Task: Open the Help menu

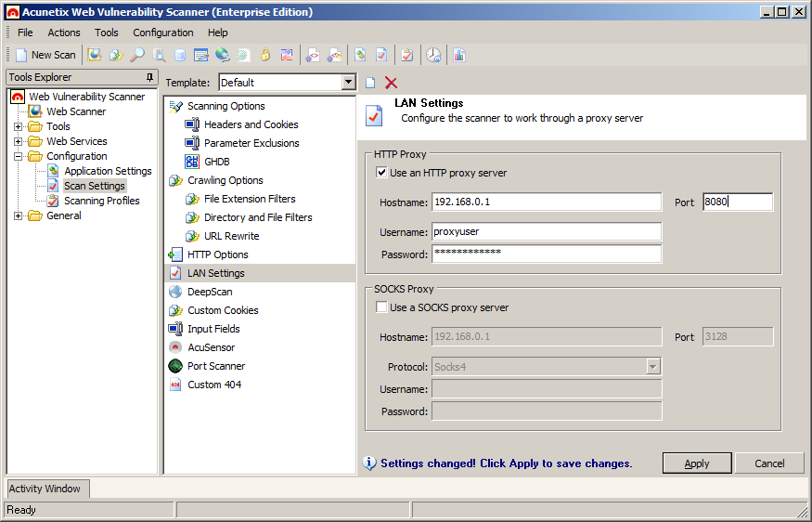Action: (x=217, y=33)
